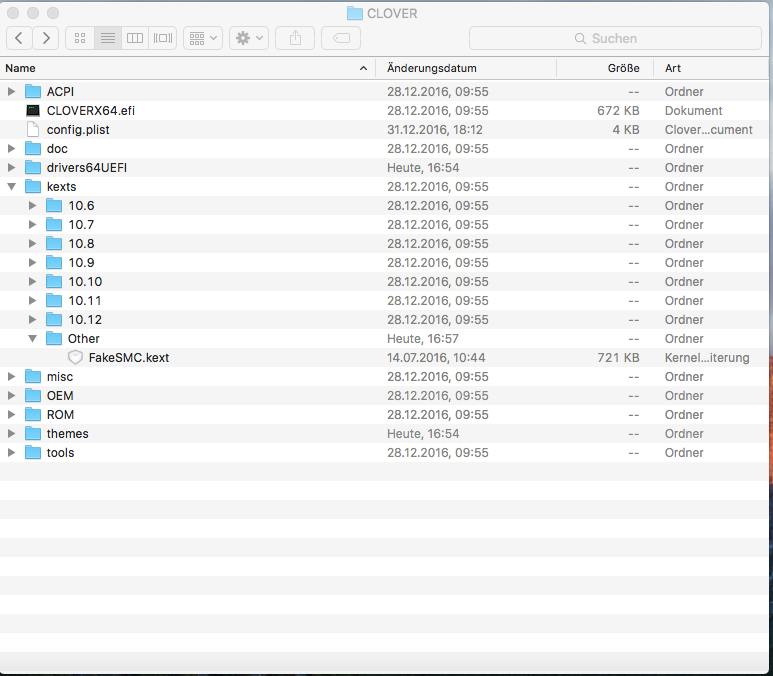Expand the 10.7 folder
This screenshot has width=773, height=676.
[33, 224]
